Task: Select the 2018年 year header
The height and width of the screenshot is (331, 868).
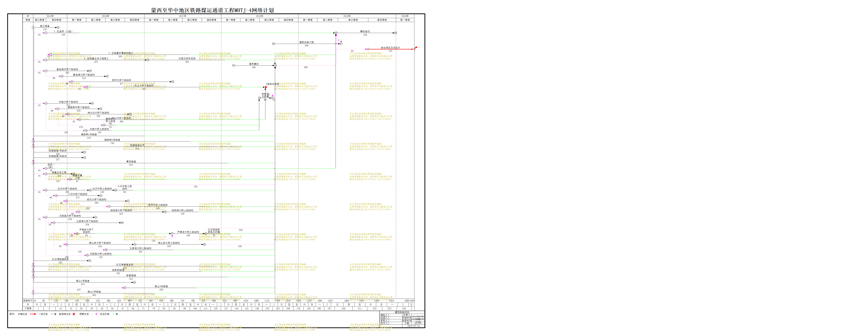Action: click(x=259, y=16)
